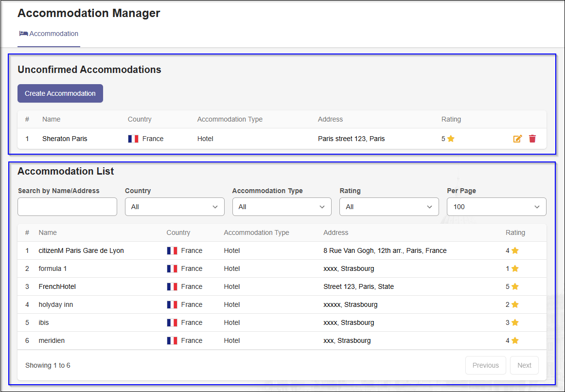
Task: Click the star icon in Sheraton Paris row
Action: click(451, 139)
